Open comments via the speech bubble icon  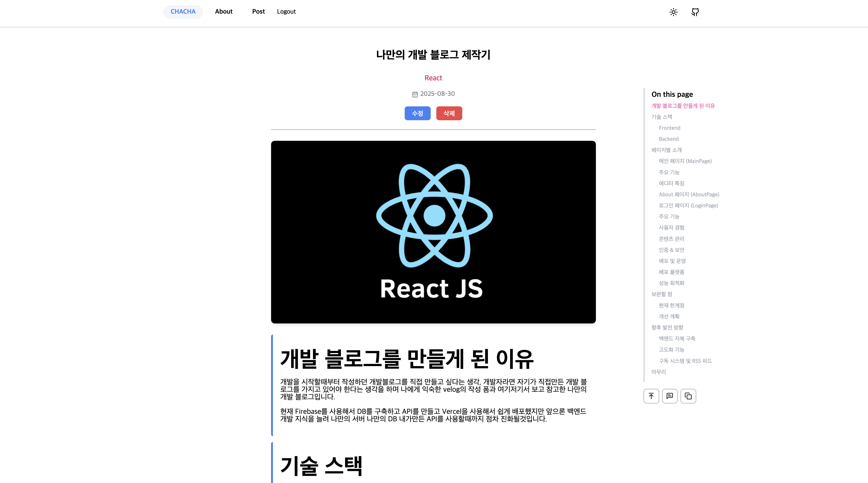click(x=670, y=396)
